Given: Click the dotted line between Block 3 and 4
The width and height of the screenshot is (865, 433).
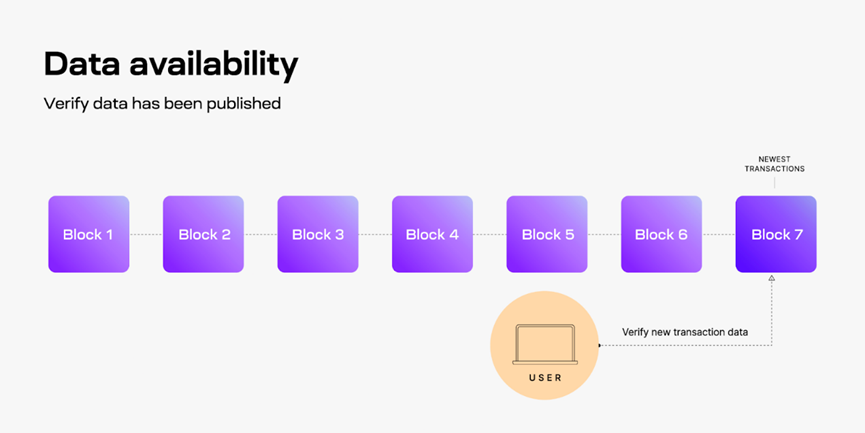Looking at the screenshot, I should point(375,234).
